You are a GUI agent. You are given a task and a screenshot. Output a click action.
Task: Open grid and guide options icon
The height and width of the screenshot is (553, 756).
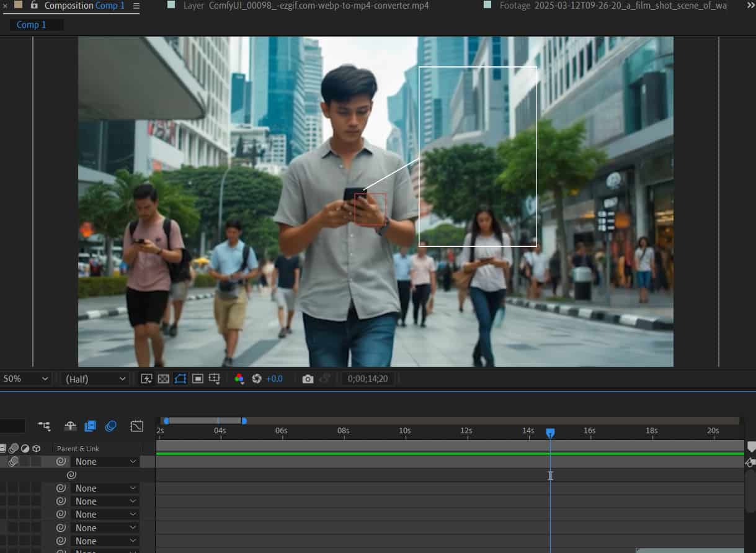click(x=215, y=379)
